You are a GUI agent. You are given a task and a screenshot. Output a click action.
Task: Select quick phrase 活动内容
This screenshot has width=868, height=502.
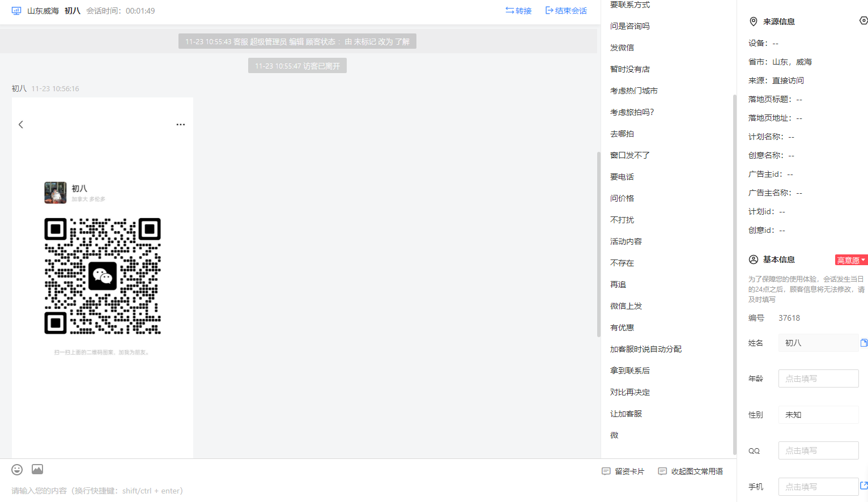click(x=626, y=241)
